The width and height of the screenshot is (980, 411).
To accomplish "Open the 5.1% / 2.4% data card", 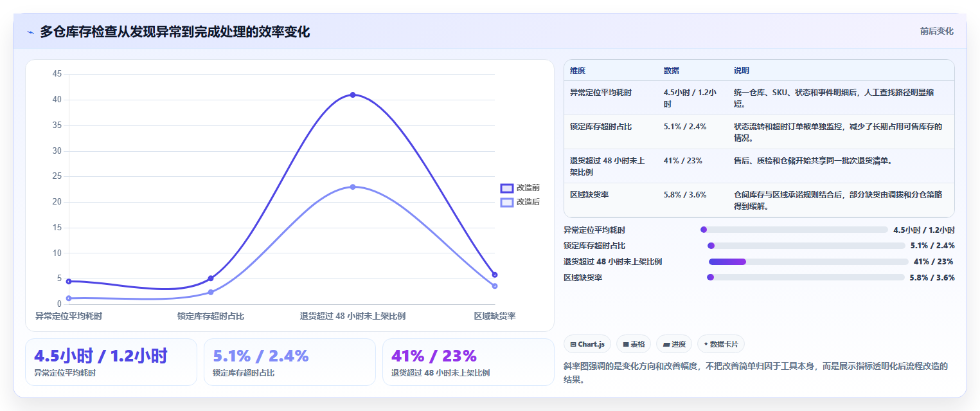I will click(290, 362).
